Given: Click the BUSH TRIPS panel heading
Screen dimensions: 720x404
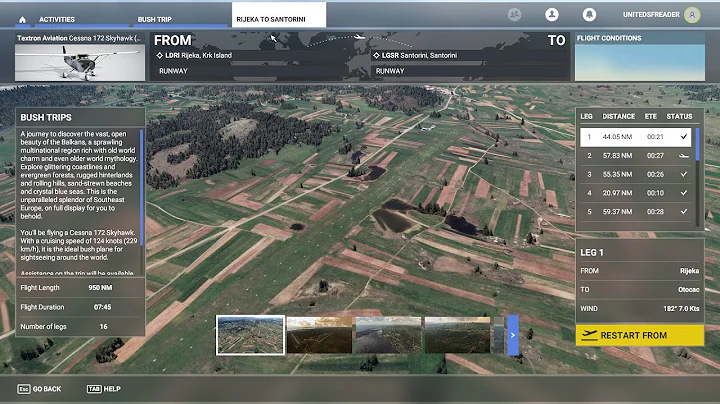Looking at the screenshot, I should [46, 118].
